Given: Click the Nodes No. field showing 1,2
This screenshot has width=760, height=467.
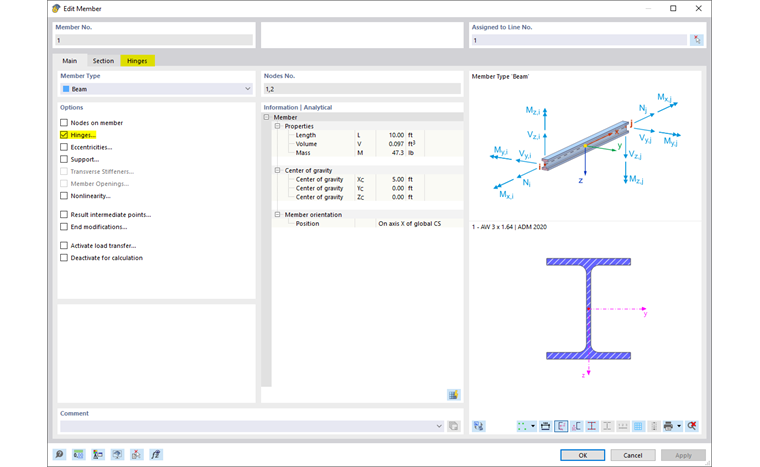Looking at the screenshot, I should 362,89.
